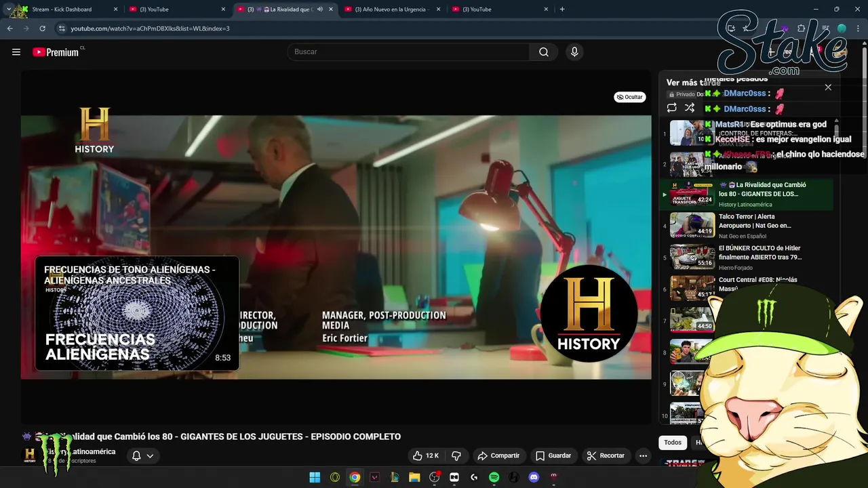Switch to the second YouTube browser tab
Viewport: 868px width, 488px height.
(178, 9)
